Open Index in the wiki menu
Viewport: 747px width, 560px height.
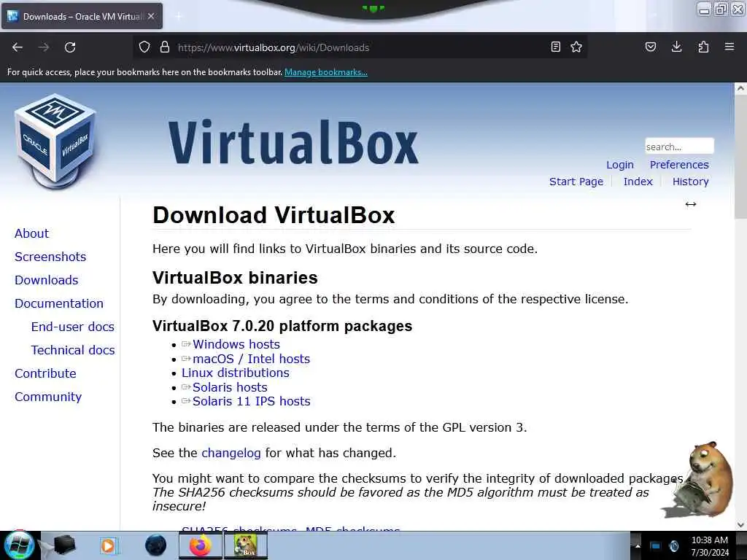(x=638, y=182)
